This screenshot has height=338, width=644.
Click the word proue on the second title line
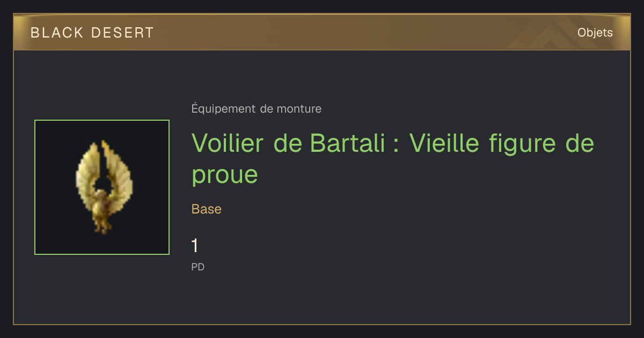(x=225, y=175)
